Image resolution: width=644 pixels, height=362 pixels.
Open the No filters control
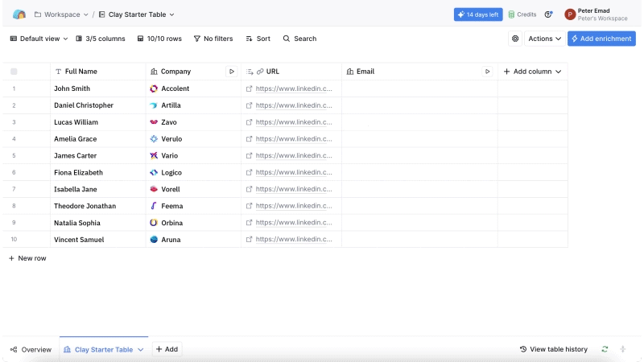coord(213,39)
